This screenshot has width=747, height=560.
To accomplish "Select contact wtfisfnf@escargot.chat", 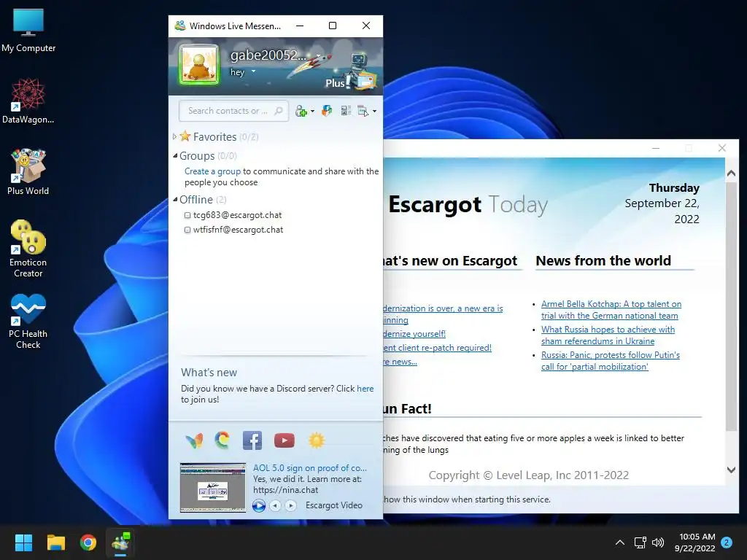I will pos(239,230).
